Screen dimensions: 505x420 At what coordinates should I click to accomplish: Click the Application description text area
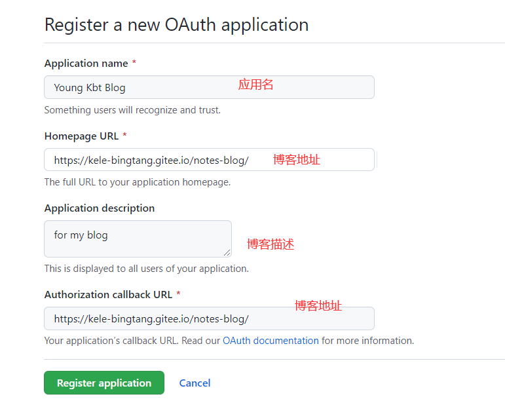point(138,239)
